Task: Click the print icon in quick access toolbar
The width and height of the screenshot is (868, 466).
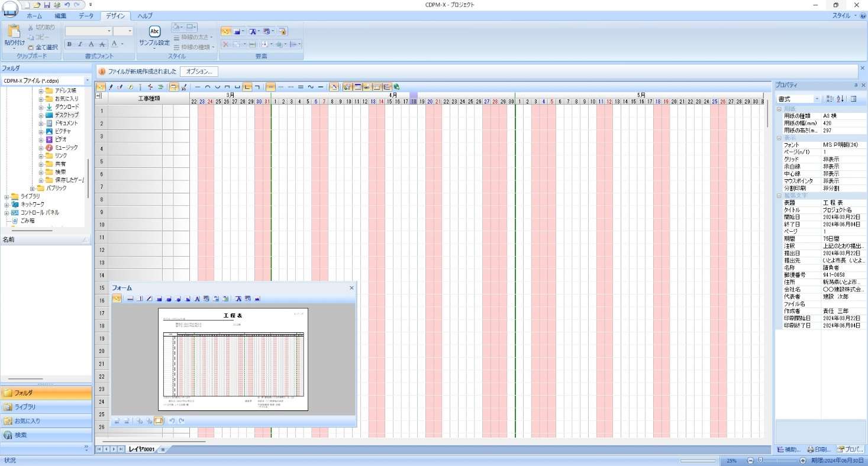Action: tap(57, 5)
